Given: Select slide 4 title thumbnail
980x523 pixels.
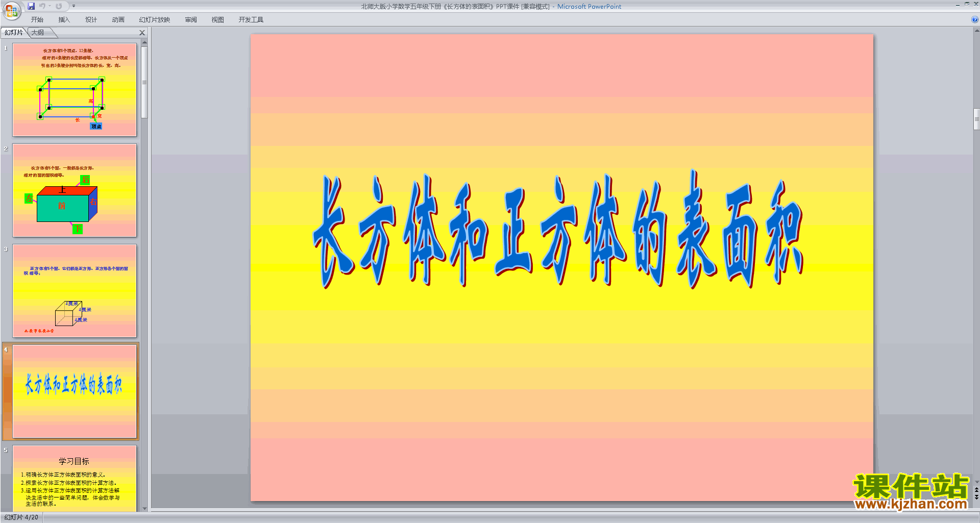Looking at the screenshot, I should tap(75, 391).
